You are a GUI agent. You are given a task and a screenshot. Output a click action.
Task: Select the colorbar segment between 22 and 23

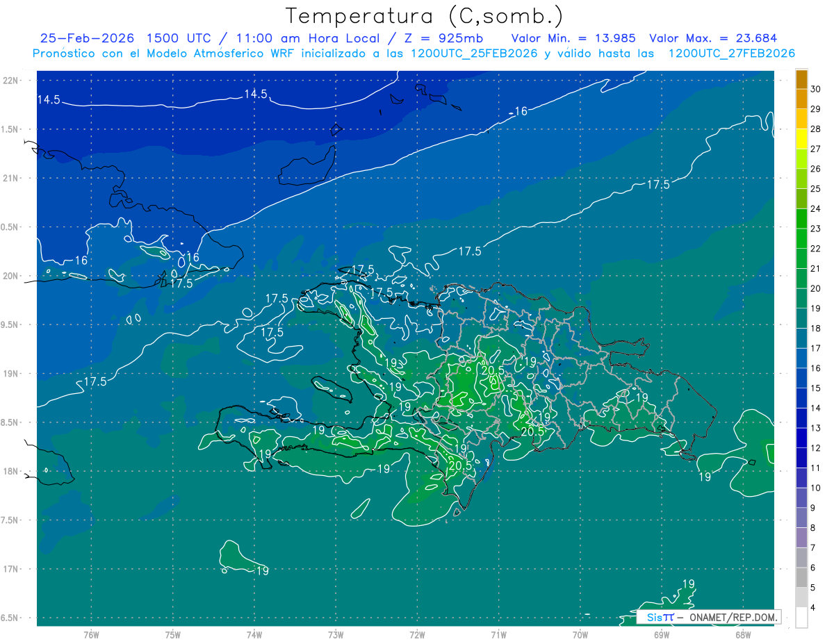[801, 238]
